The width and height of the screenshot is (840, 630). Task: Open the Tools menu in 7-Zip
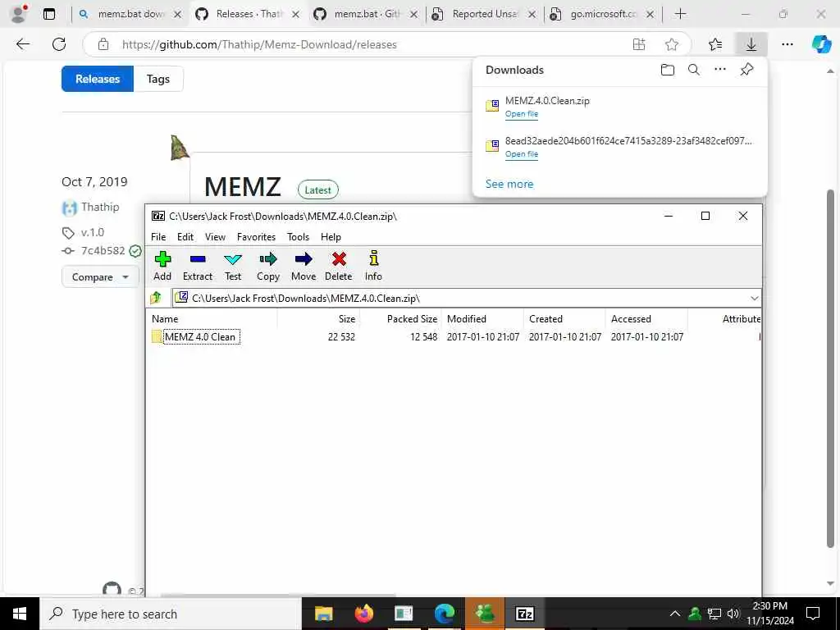298,237
